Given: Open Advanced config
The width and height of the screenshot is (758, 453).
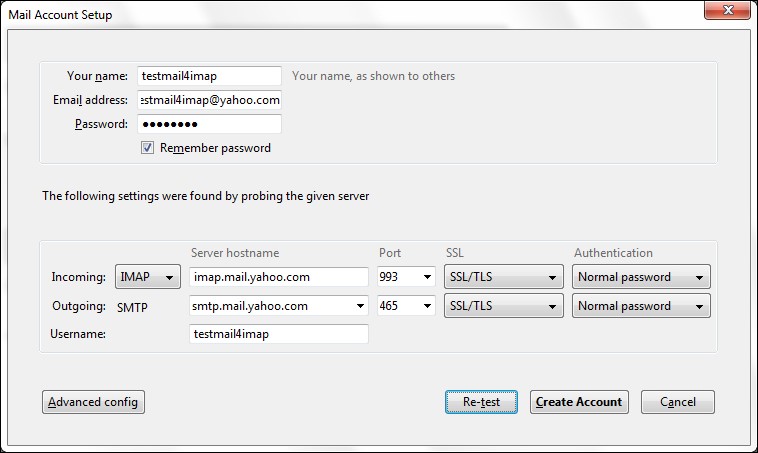Looking at the screenshot, I should click(x=94, y=402).
